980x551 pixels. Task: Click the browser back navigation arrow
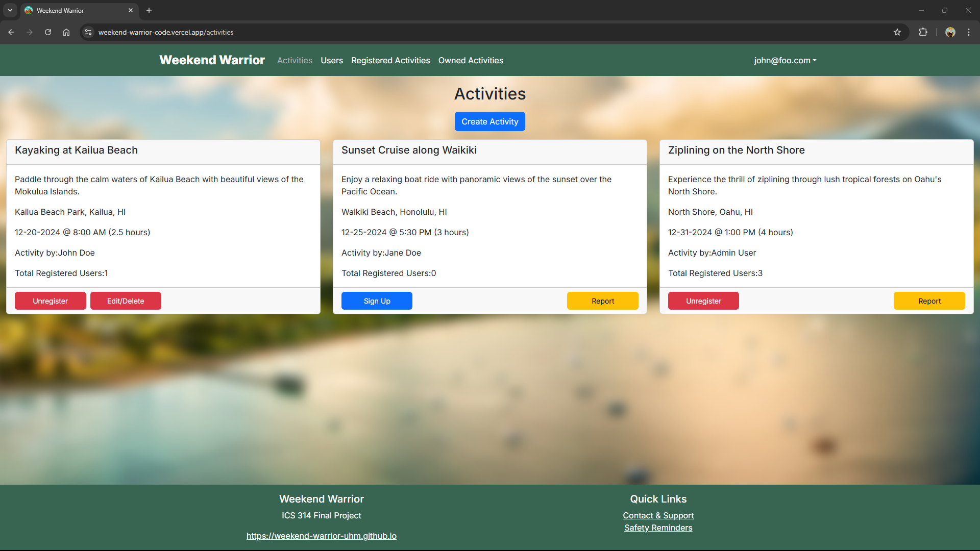point(11,32)
